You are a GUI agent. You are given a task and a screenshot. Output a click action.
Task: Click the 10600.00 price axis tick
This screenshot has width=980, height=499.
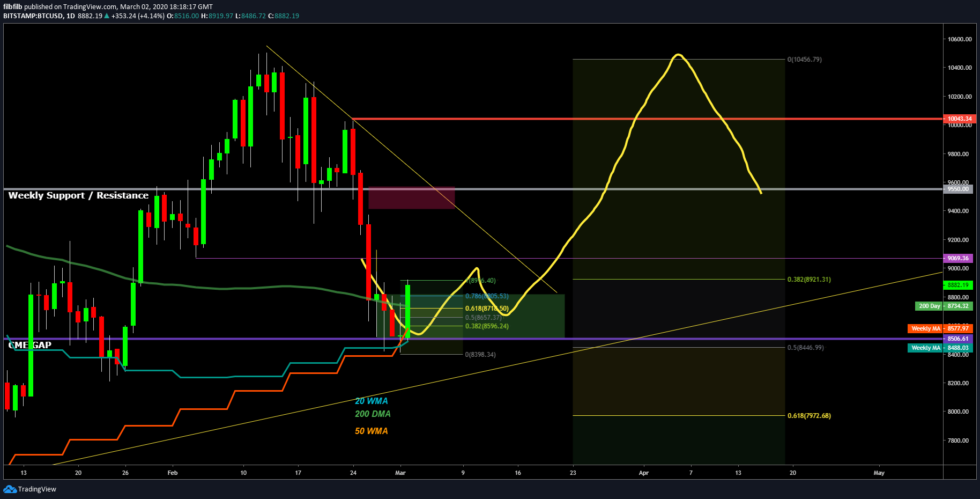(960, 39)
